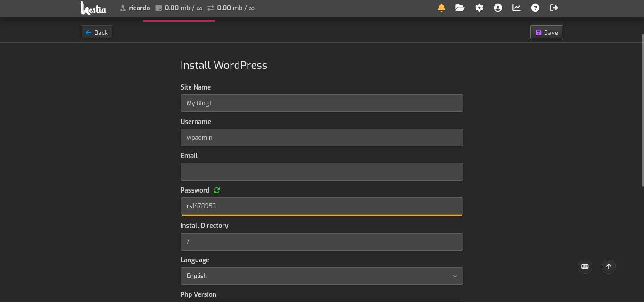Open notifications bell icon
Viewport: 644px width, 302px height.
[441, 8]
